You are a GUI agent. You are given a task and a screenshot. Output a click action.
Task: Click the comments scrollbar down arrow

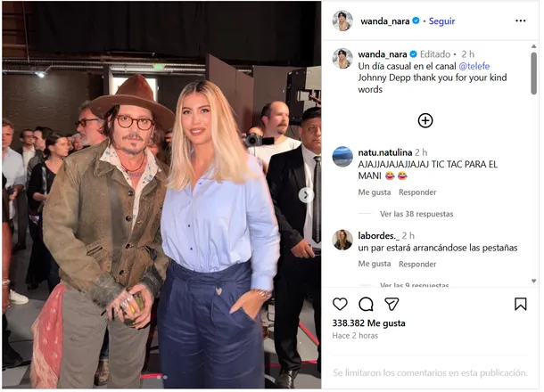click(533, 282)
